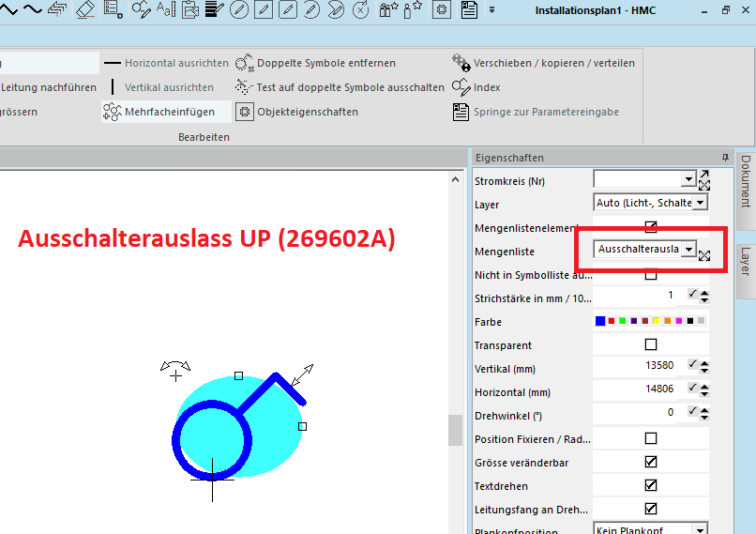
Task: Click Horizontal ausrichten button
Action: 167,63
